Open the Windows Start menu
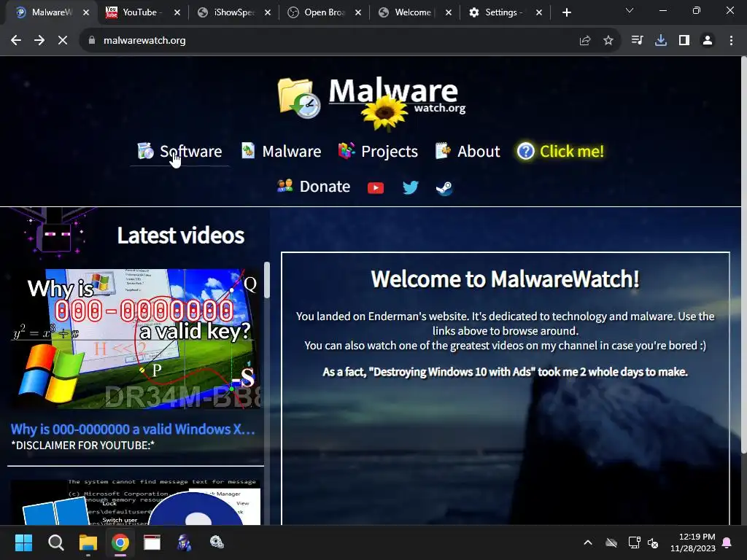 pyautogui.click(x=23, y=542)
